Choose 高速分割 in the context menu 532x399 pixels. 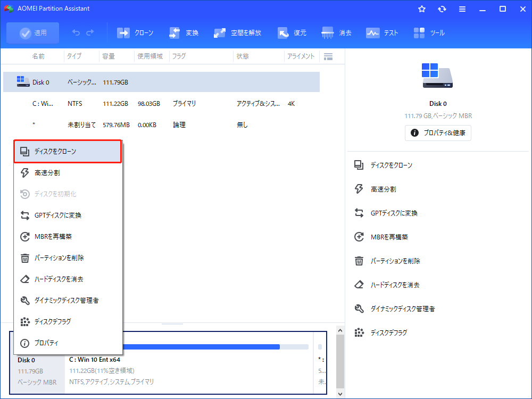(x=68, y=173)
